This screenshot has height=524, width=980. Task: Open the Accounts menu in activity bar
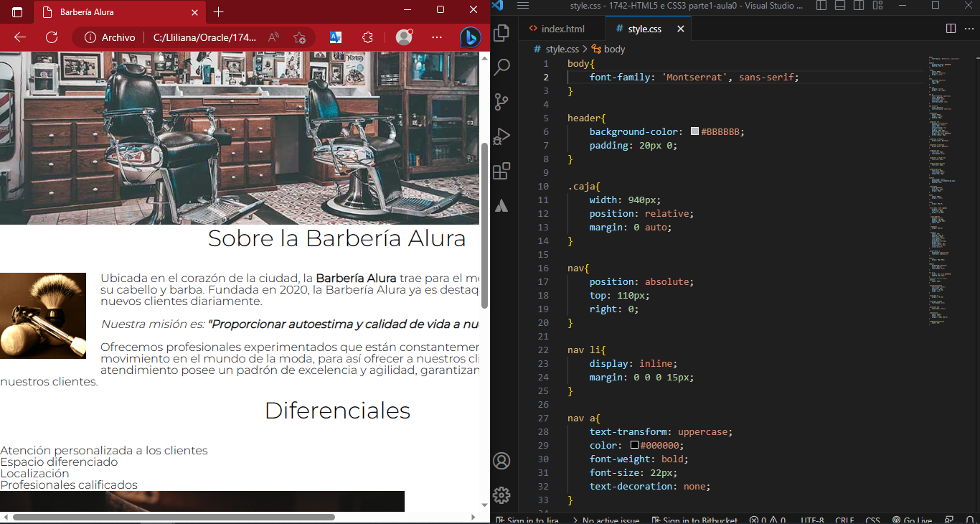[502, 461]
